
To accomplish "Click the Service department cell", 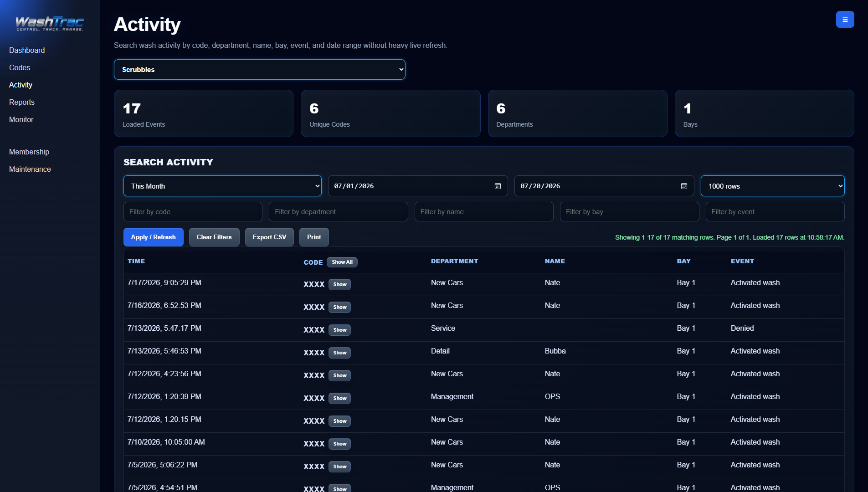I will [443, 328].
